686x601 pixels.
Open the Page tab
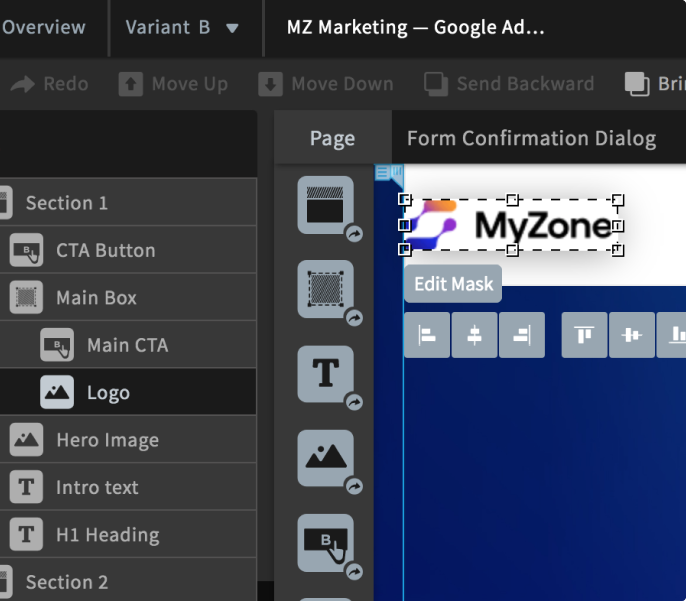(332, 139)
